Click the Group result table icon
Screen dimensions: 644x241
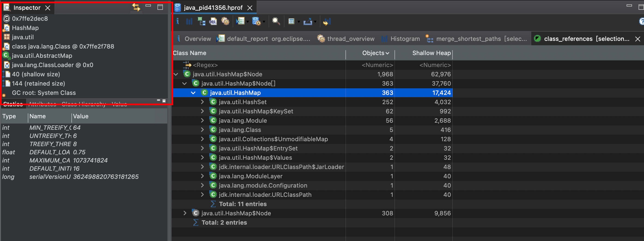[291, 21]
